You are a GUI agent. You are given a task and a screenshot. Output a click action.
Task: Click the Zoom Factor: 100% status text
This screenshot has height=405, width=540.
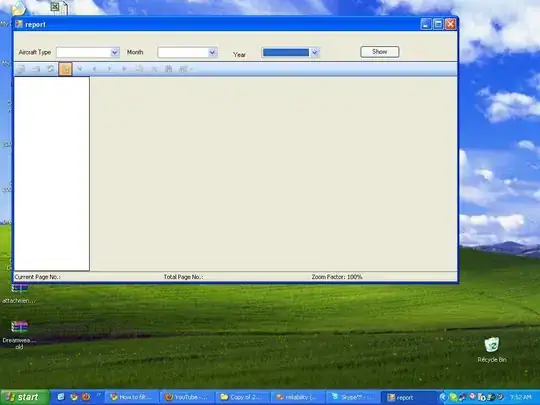tap(337, 277)
